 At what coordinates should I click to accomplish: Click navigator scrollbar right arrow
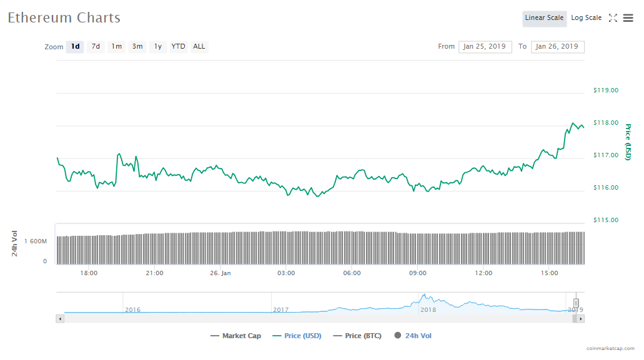(581, 319)
